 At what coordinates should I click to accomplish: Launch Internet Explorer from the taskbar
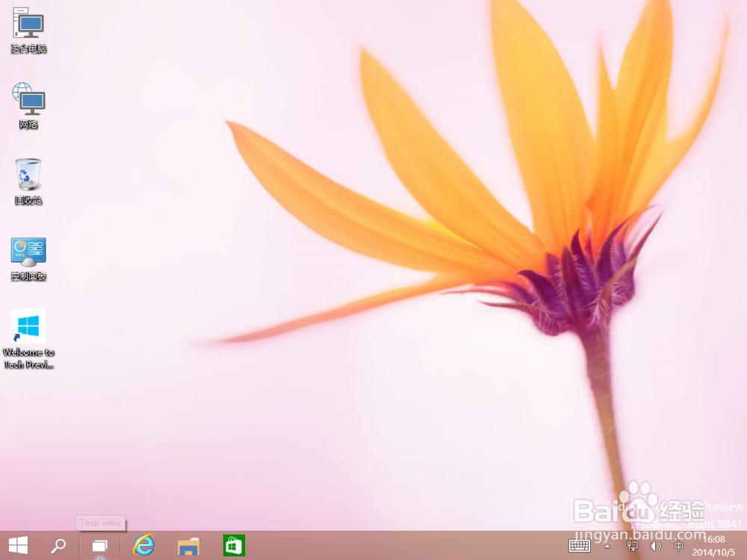[145, 547]
